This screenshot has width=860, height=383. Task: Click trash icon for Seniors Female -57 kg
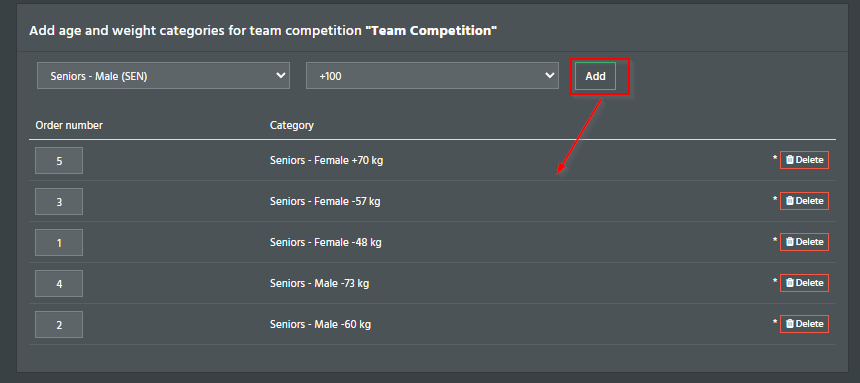pos(790,201)
